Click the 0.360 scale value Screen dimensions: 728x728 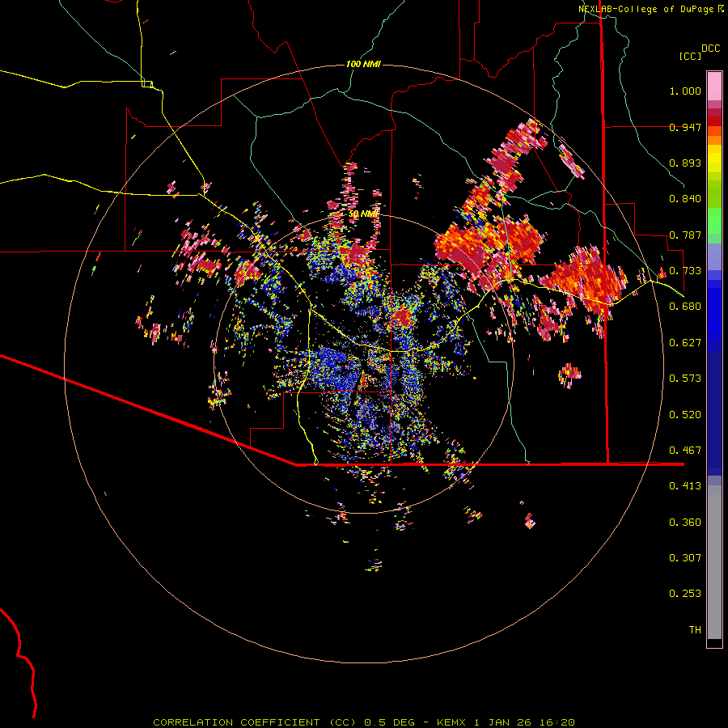click(685, 523)
